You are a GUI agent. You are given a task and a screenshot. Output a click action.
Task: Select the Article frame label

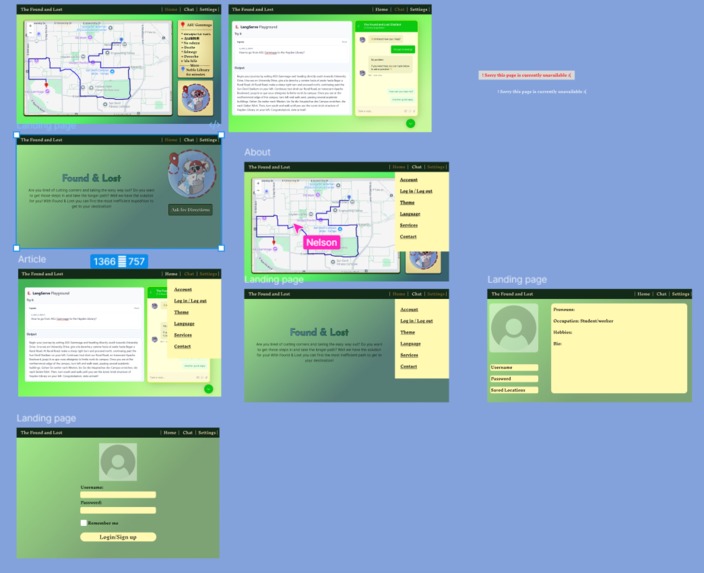[32, 259]
